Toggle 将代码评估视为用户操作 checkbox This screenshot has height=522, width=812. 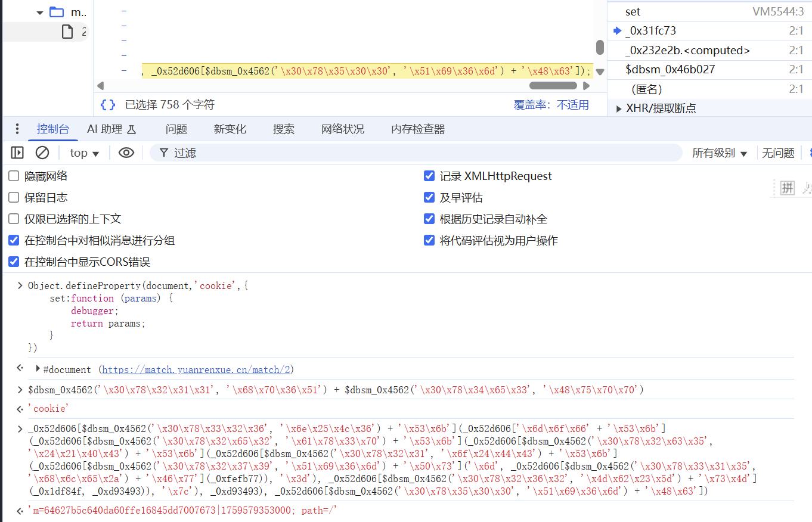pyautogui.click(x=429, y=240)
